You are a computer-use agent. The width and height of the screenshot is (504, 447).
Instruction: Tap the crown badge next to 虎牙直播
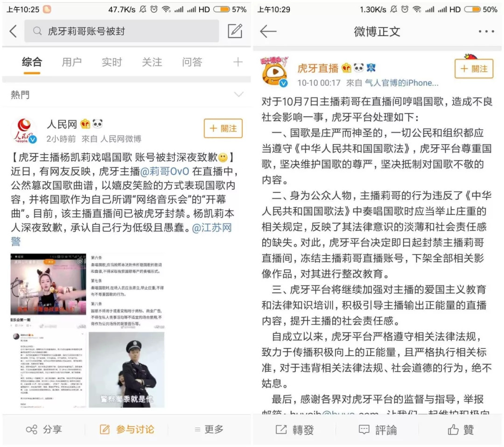click(x=346, y=68)
